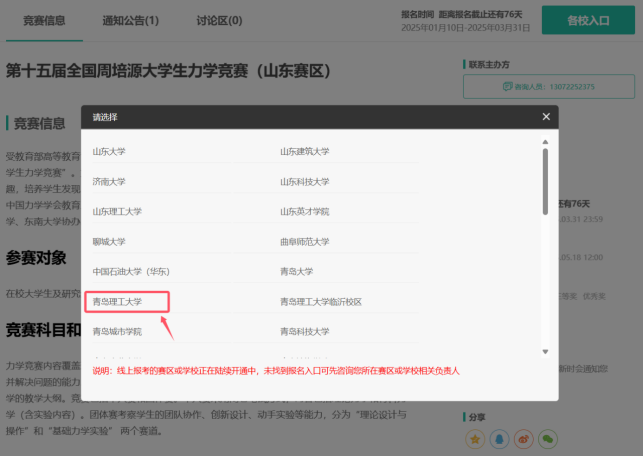Click the dialog's vertical scrollbar thumb
Image resolution: width=643 pixels, height=457 pixels.
(545, 181)
